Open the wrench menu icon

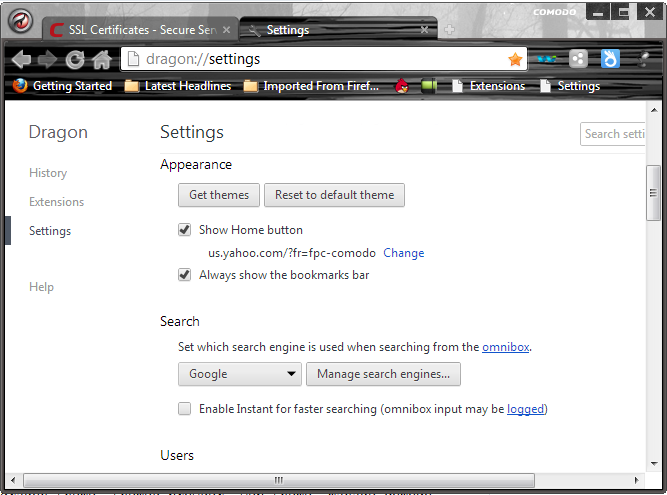pos(644,59)
